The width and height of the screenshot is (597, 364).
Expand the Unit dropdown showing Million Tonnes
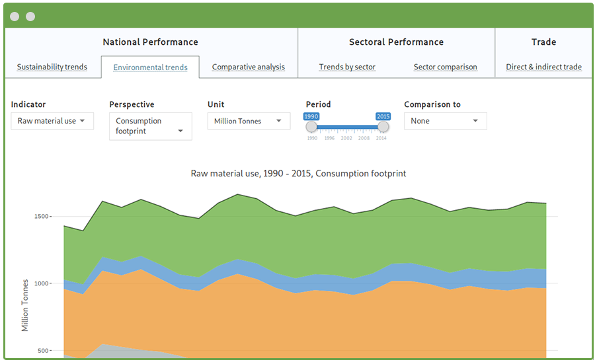(249, 121)
